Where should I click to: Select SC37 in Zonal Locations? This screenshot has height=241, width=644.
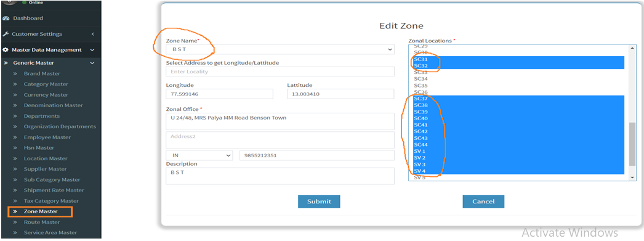pyautogui.click(x=519, y=99)
